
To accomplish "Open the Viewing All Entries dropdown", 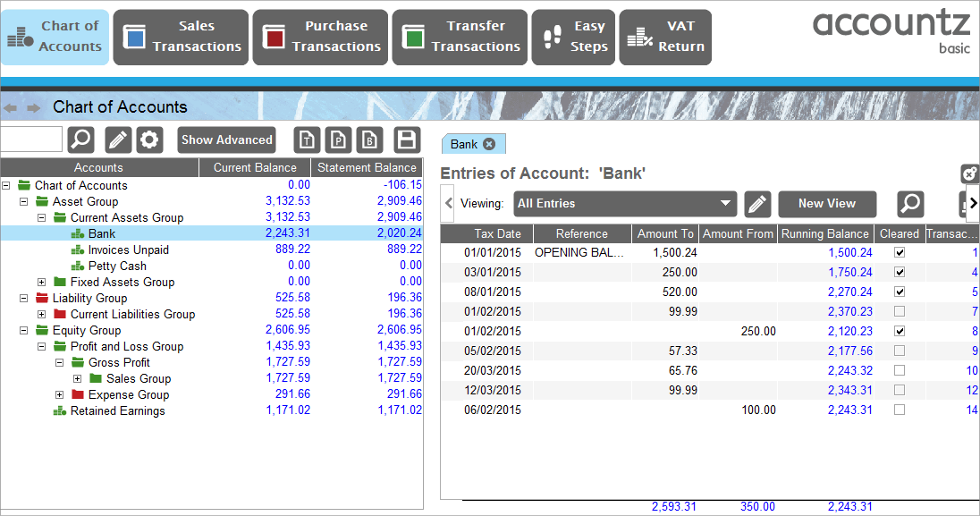I will click(x=625, y=203).
